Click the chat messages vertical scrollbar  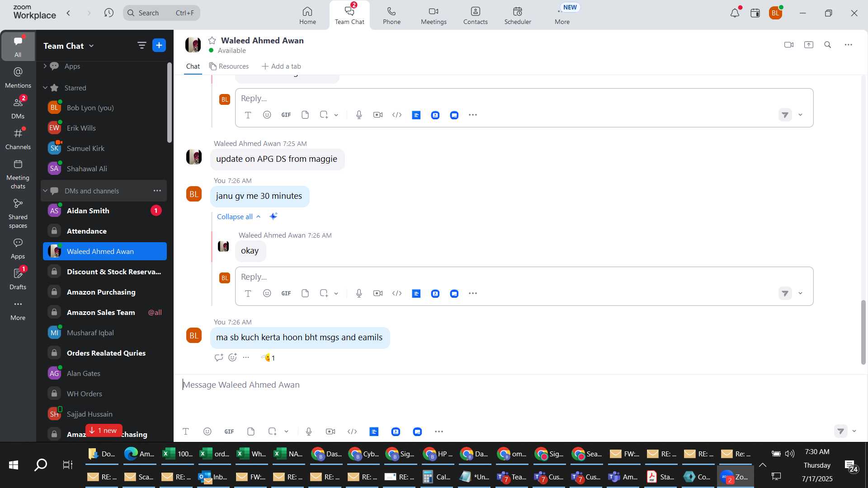pos(863,332)
